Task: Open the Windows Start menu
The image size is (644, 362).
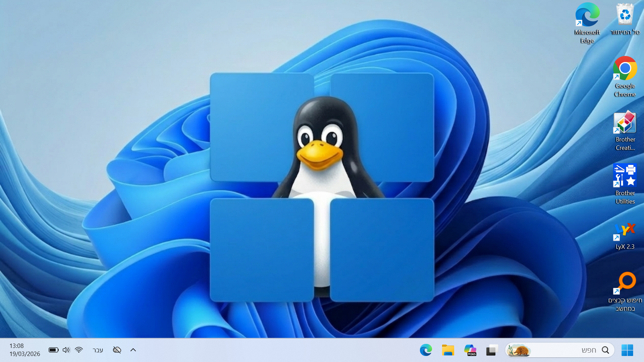Action: (x=627, y=350)
